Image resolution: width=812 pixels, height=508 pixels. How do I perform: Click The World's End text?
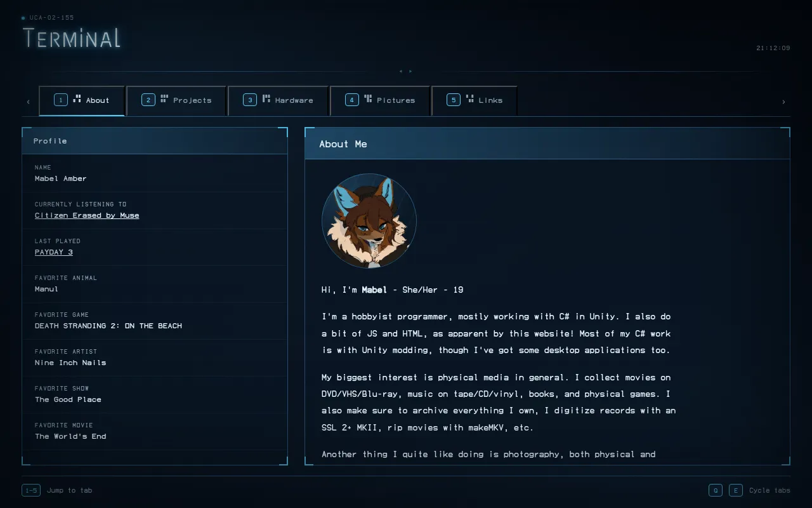click(x=70, y=436)
